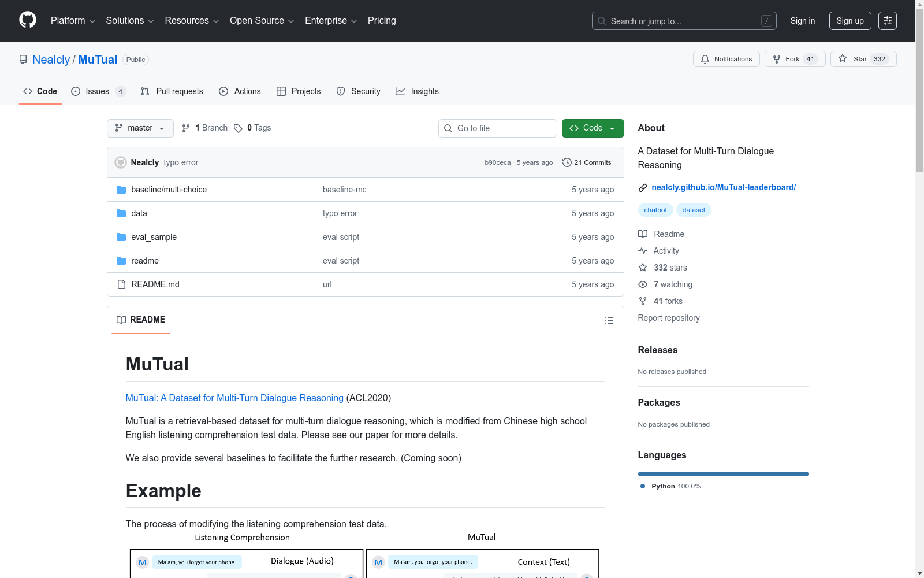Click the commit history clock icon
The image size is (924, 578).
tap(567, 162)
